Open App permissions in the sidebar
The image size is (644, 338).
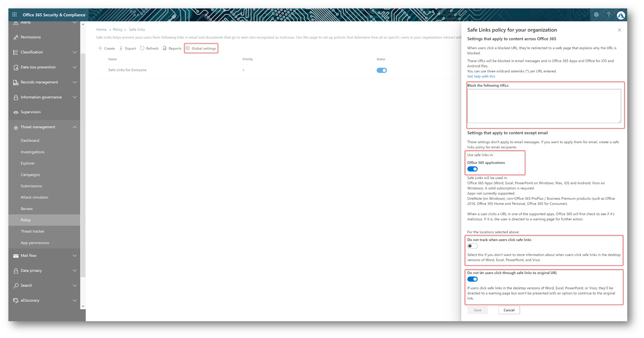click(x=35, y=243)
